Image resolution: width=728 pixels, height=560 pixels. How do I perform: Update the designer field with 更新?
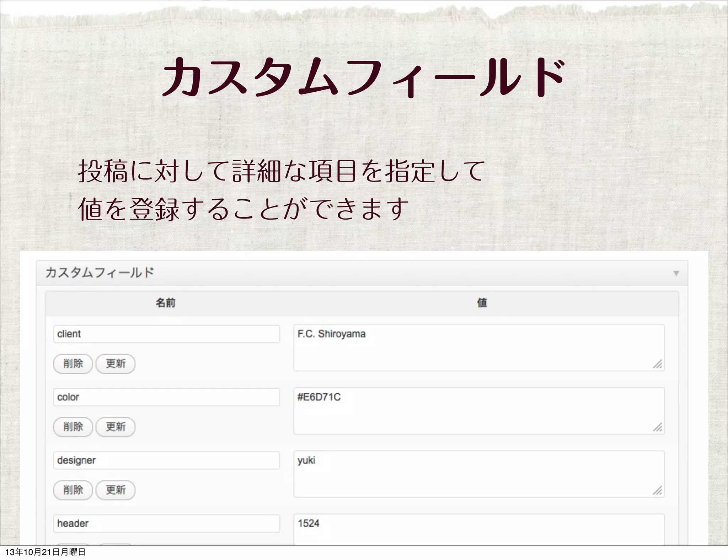tap(116, 490)
